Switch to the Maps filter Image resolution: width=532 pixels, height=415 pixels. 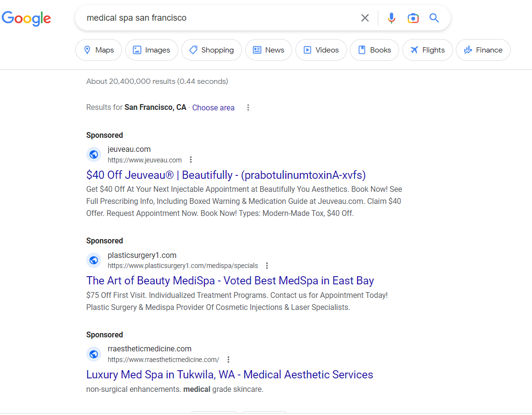click(98, 50)
